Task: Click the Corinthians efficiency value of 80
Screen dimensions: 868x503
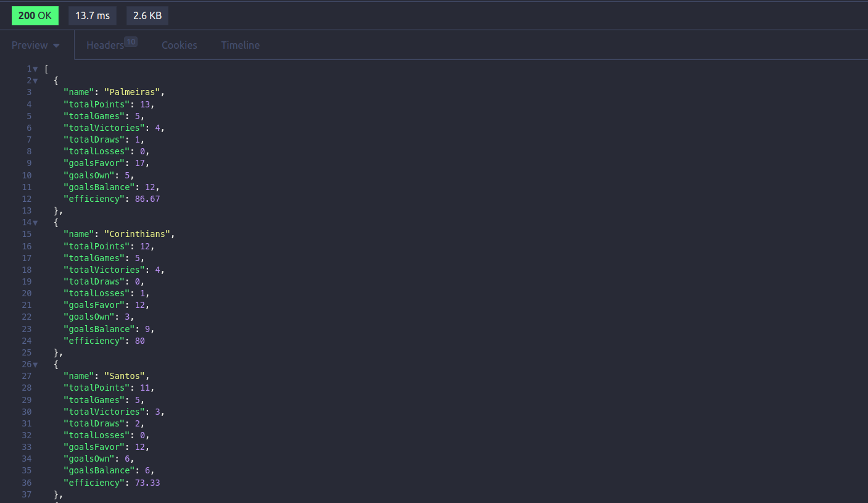Action: coord(139,340)
